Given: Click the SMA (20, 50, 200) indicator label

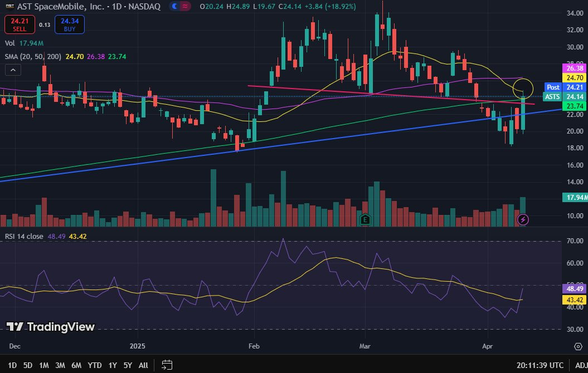Looking at the screenshot, I should 33,57.
